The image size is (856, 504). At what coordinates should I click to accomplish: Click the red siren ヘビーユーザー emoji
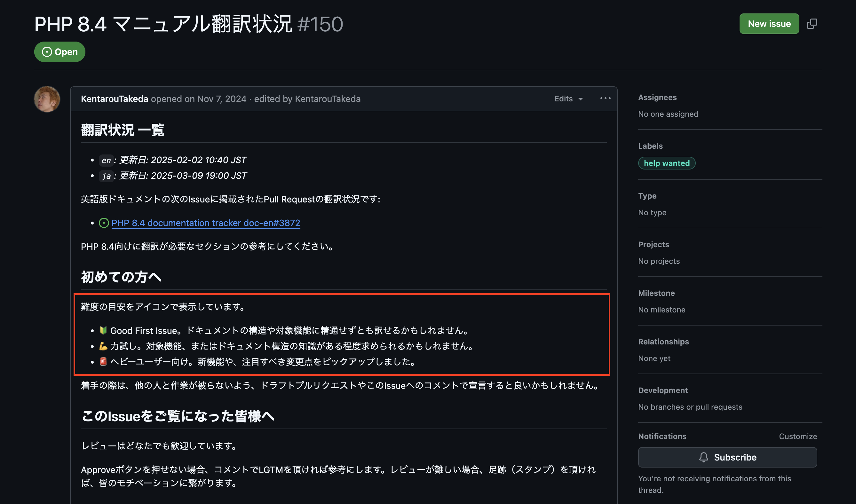103,362
